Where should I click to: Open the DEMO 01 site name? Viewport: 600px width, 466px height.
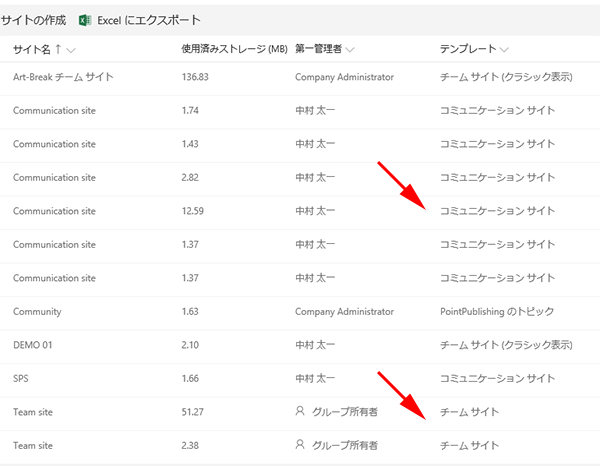coord(33,345)
